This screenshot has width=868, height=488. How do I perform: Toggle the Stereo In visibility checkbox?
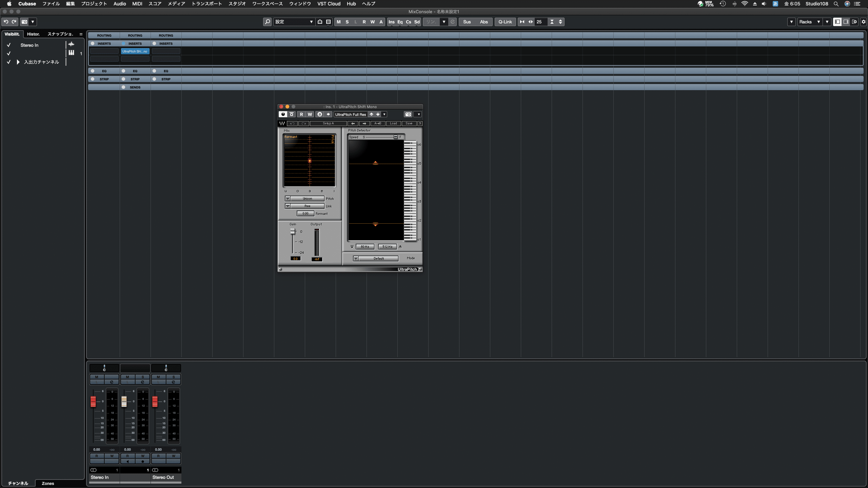pos(8,45)
